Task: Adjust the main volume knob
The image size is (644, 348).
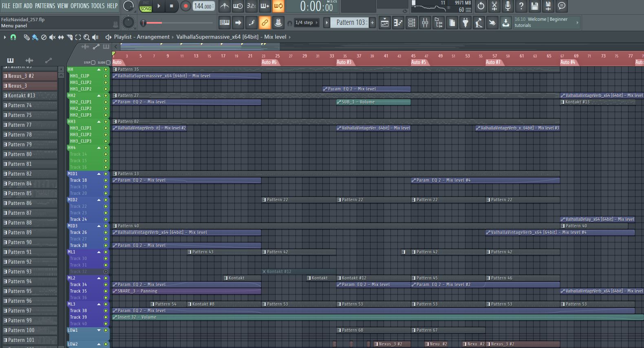Action: tap(128, 6)
